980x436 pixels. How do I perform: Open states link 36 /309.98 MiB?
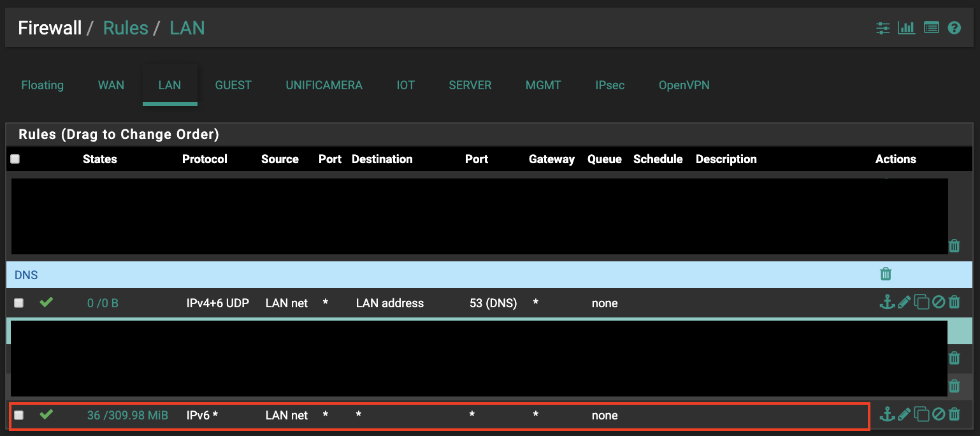coord(127,416)
